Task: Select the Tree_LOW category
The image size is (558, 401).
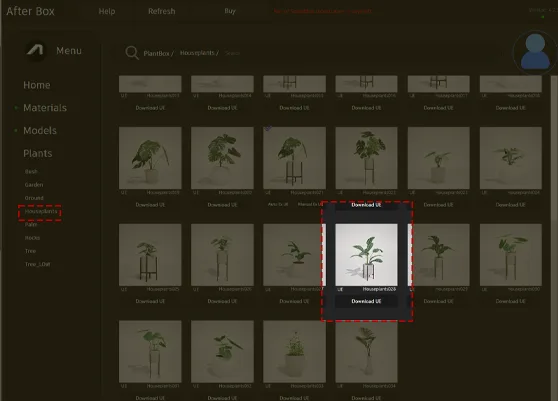Action: coord(37,264)
